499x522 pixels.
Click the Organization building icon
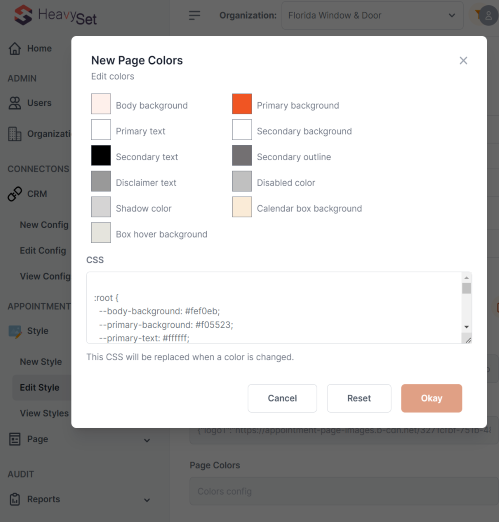15,134
